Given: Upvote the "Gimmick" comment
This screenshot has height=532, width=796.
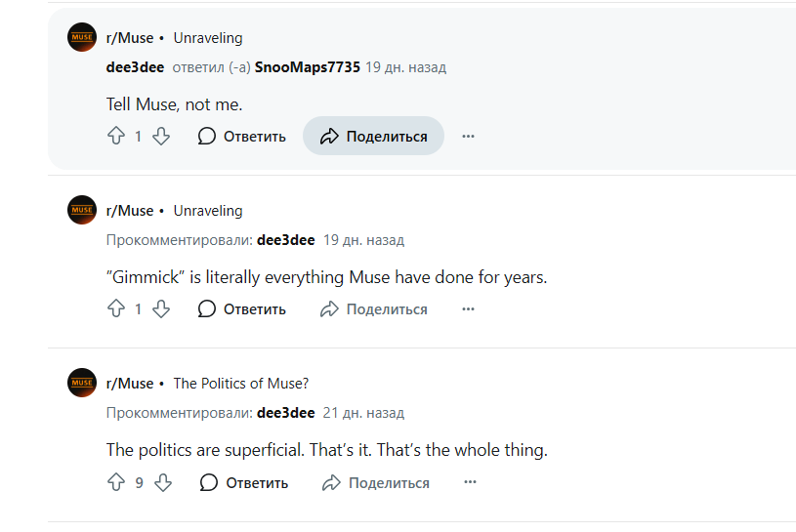Looking at the screenshot, I should coord(116,309).
